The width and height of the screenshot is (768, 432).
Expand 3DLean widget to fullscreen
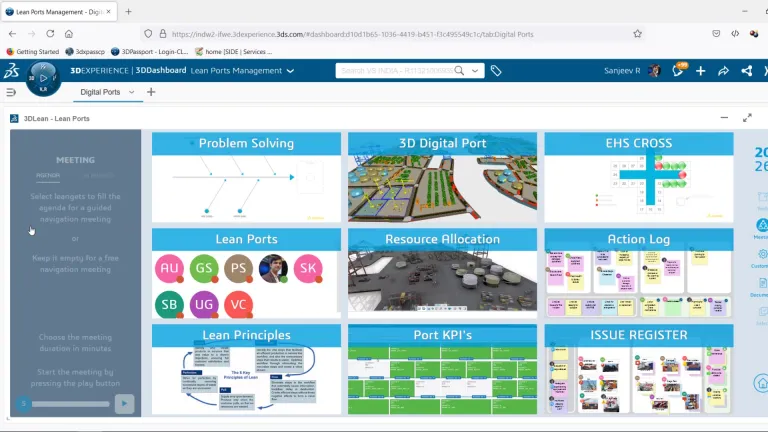pyautogui.click(x=747, y=118)
